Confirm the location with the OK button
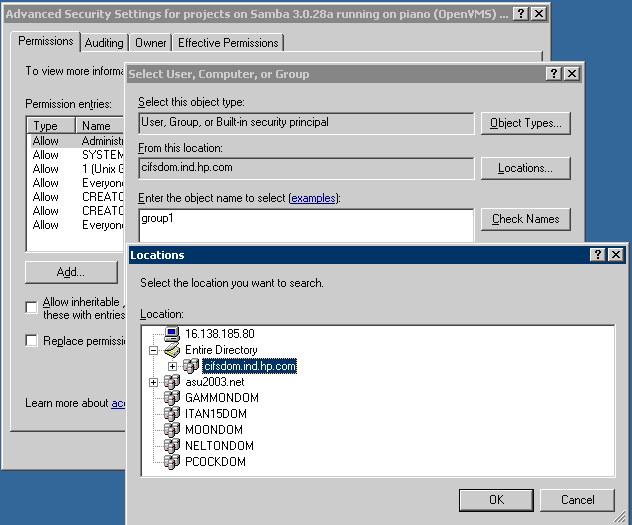This screenshot has width=632, height=525. coord(496,499)
